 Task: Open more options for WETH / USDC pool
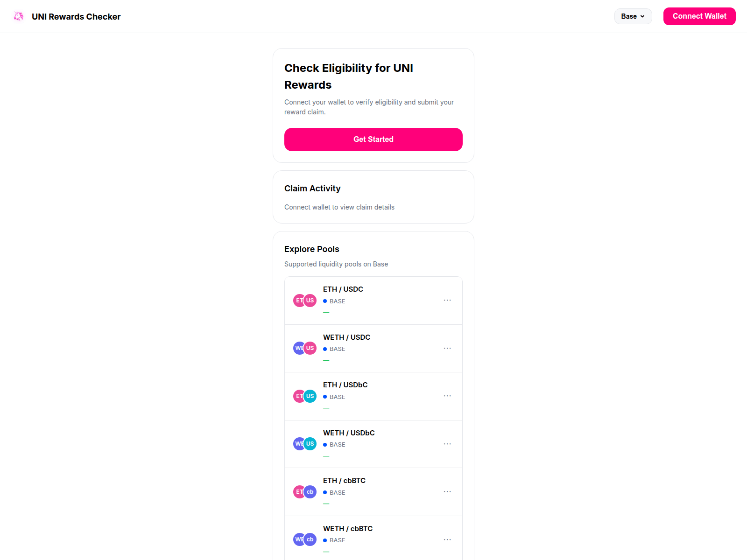pyautogui.click(x=447, y=348)
